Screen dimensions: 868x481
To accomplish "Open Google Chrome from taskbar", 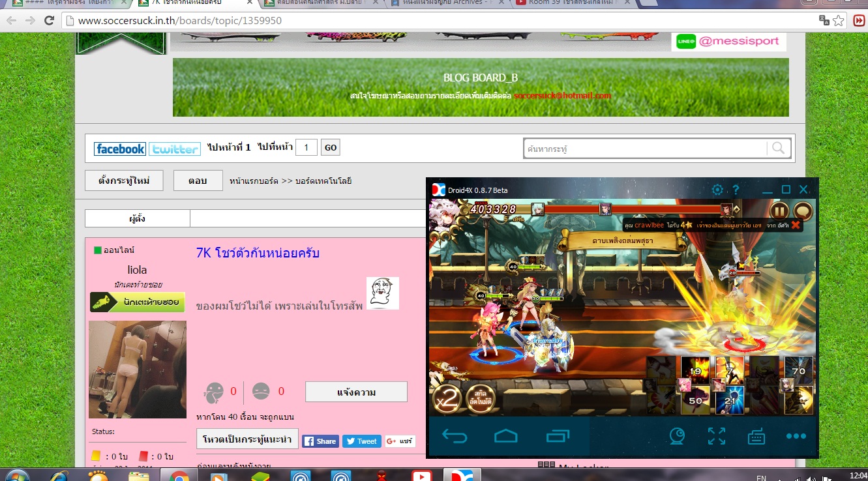I will tap(179, 475).
